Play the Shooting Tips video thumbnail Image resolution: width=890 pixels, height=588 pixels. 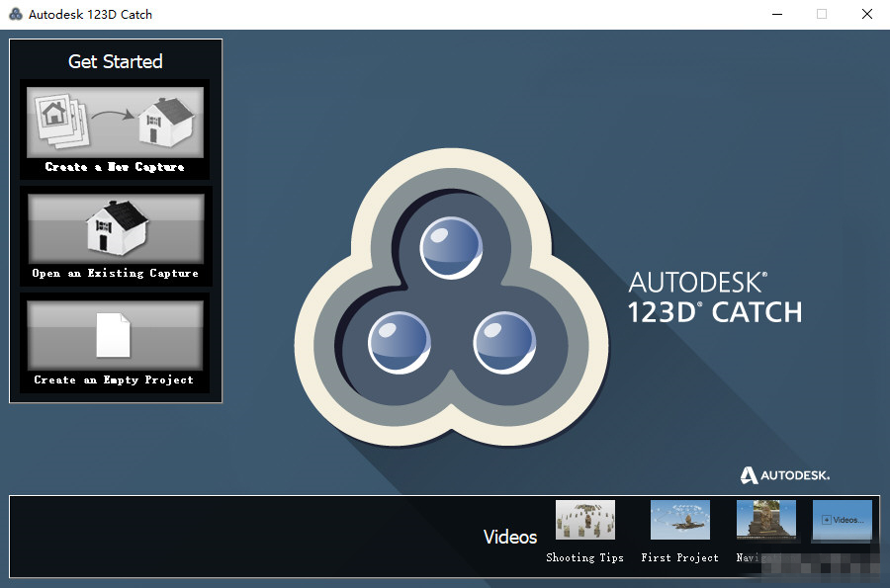pyautogui.click(x=585, y=520)
